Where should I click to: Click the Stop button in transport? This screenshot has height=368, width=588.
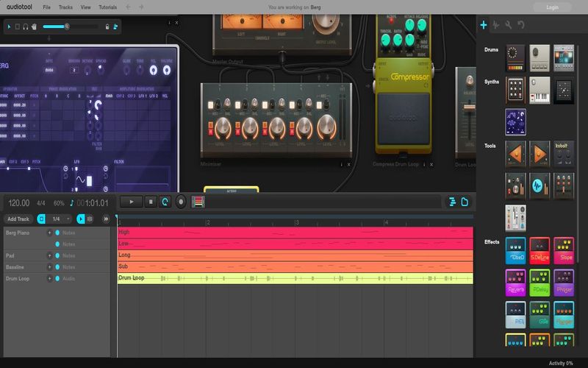click(151, 202)
